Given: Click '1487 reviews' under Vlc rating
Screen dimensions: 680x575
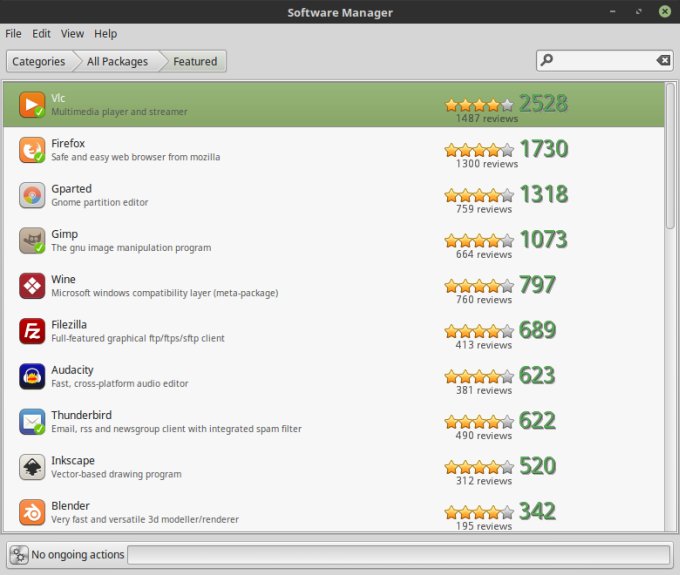Looking at the screenshot, I should click(487, 118).
